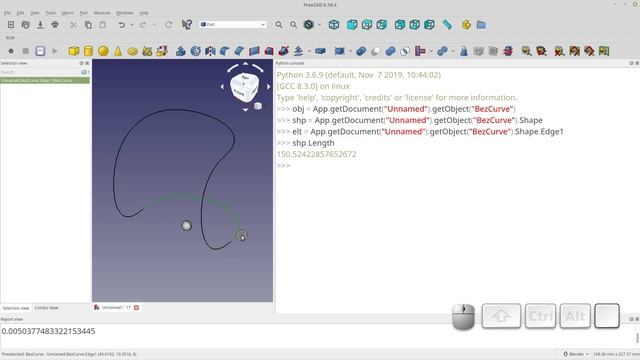
Task: Create a Cone primitive
Action: (118, 51)
